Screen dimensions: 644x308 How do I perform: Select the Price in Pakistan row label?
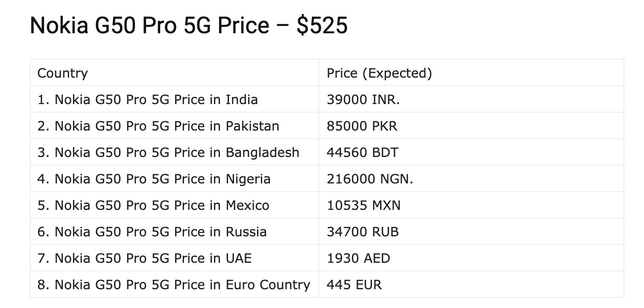[158, 126]
